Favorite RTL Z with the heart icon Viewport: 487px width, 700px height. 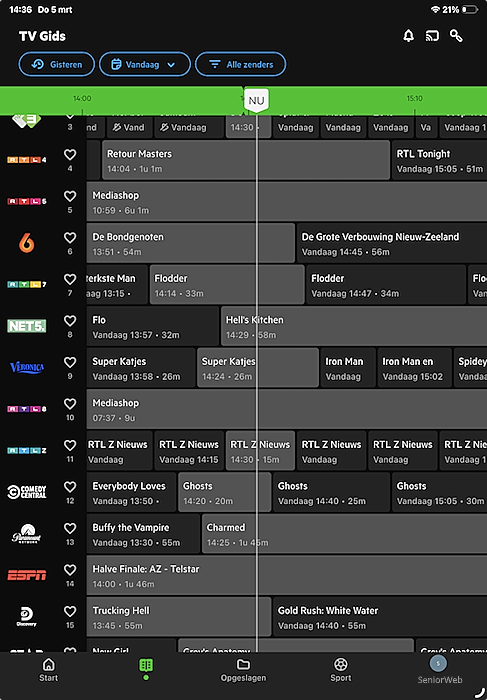point(70,445)
